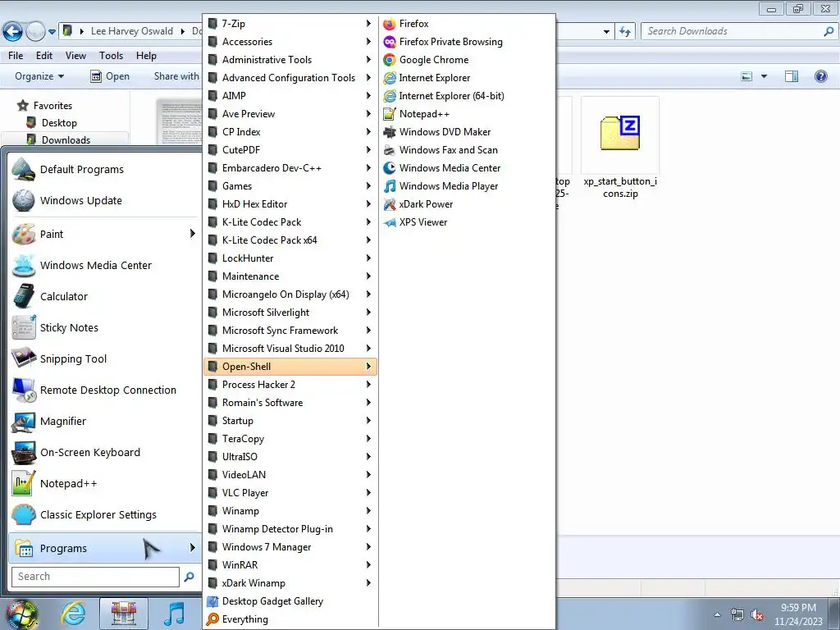The height and width of the screenshot is (630, 840).
Task: Launch Magnifier
Action: 104,421
